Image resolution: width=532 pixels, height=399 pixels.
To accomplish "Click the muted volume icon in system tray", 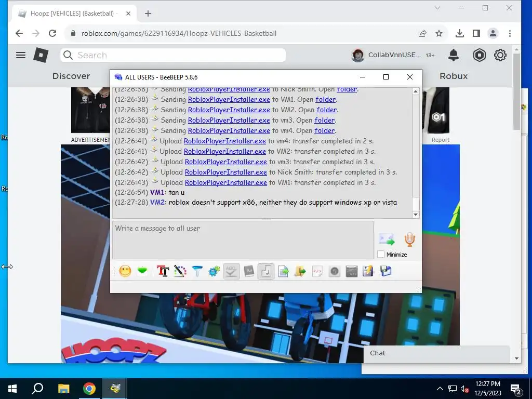I will (x=465, y=389).
